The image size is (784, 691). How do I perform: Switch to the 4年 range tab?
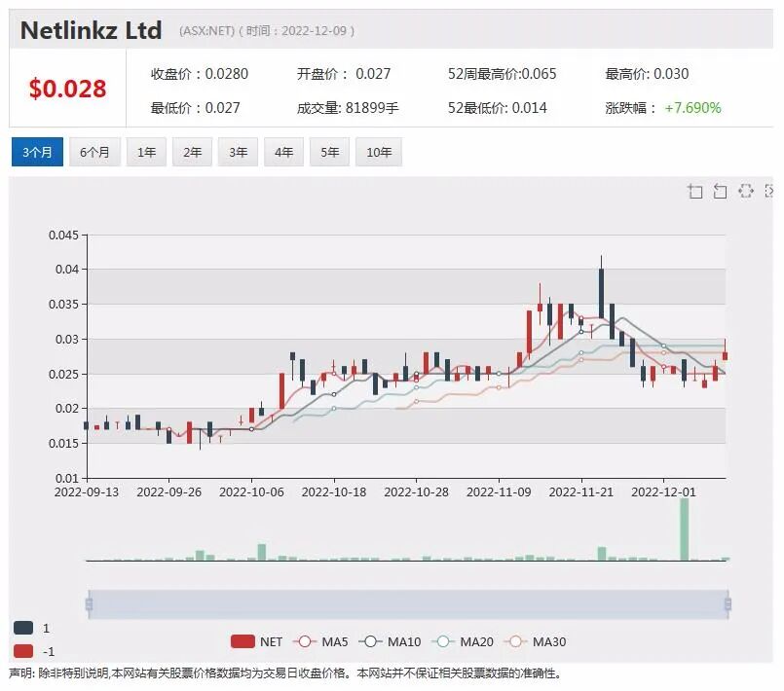point(283,152)
